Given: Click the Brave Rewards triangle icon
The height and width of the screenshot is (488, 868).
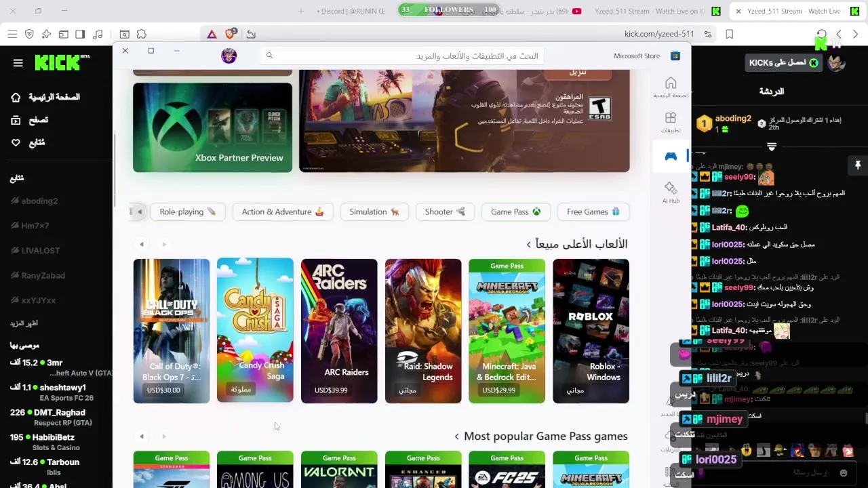Looking at the screenshot, I should click(212, 34).
